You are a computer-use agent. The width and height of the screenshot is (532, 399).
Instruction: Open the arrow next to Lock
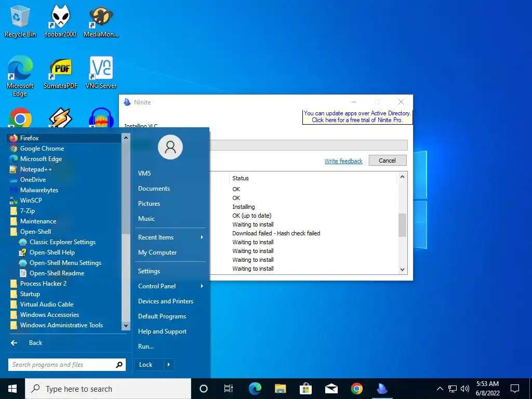click(x=169, y=365)
